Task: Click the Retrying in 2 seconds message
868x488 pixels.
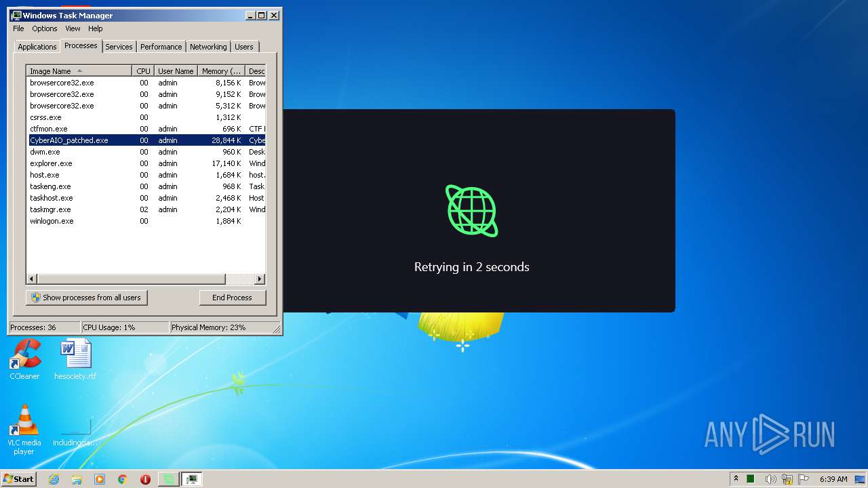Action: tap(472, 267)
